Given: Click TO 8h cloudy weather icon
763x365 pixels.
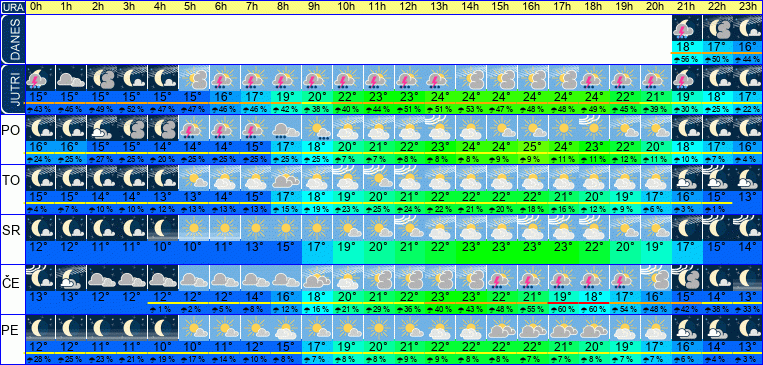Looking at the screenshot, I should pyautogui.click(x=286, y=178).
